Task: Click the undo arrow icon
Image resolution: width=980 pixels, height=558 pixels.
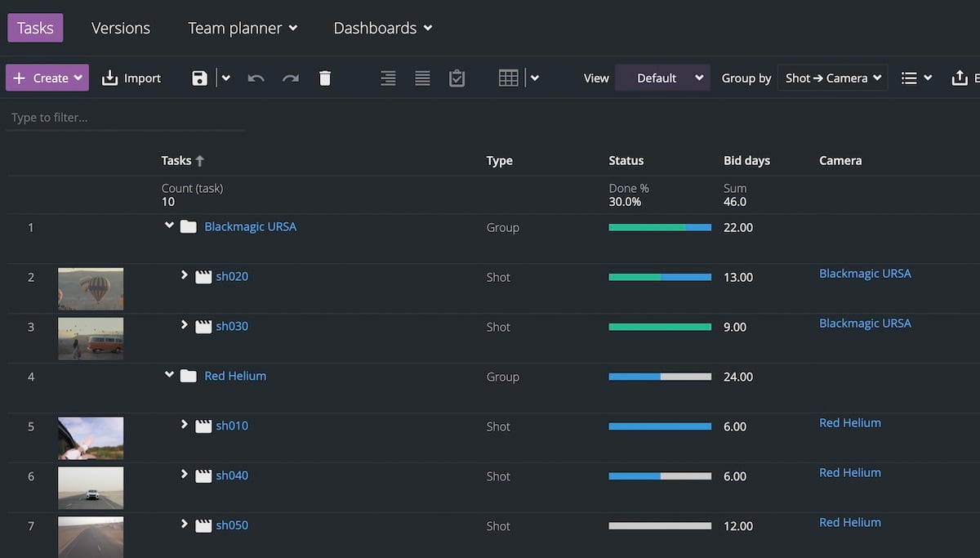Action: (256, 78)
